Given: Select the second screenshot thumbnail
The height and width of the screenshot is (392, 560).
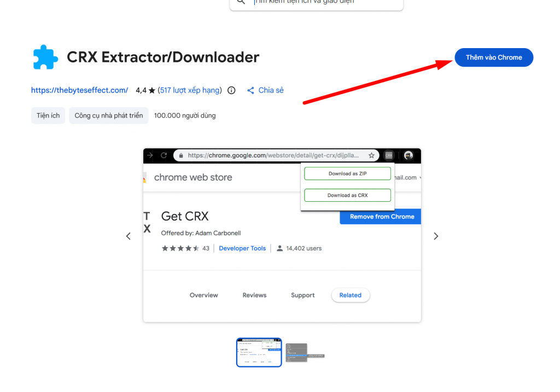Looking at the screenshot, I should point(305,353).
